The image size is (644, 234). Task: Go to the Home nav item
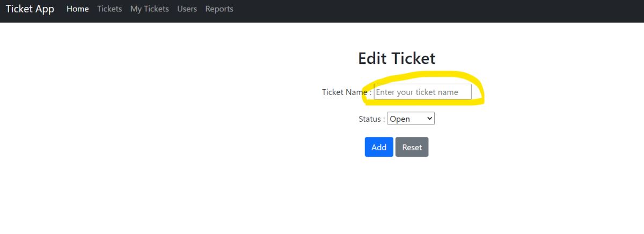pos(78,9)
